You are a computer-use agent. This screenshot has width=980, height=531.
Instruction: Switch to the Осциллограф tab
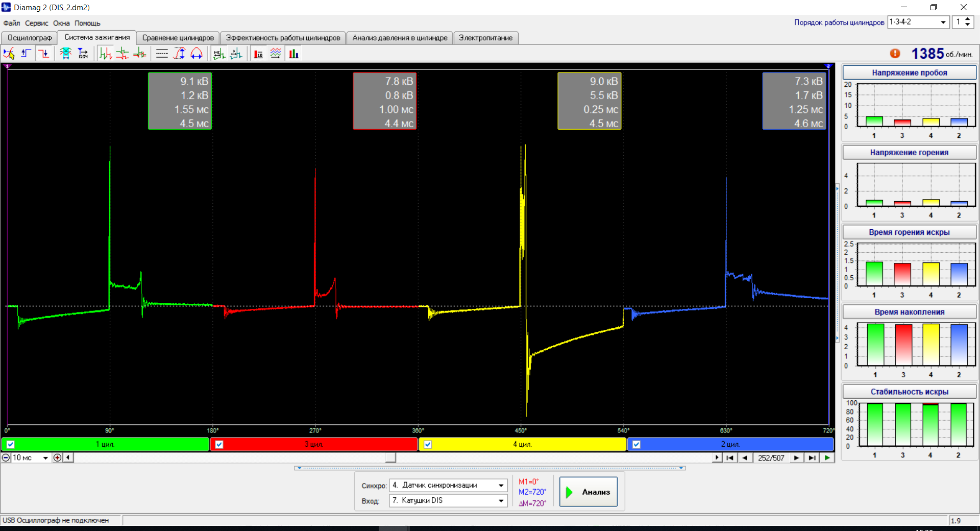point(30,38)
